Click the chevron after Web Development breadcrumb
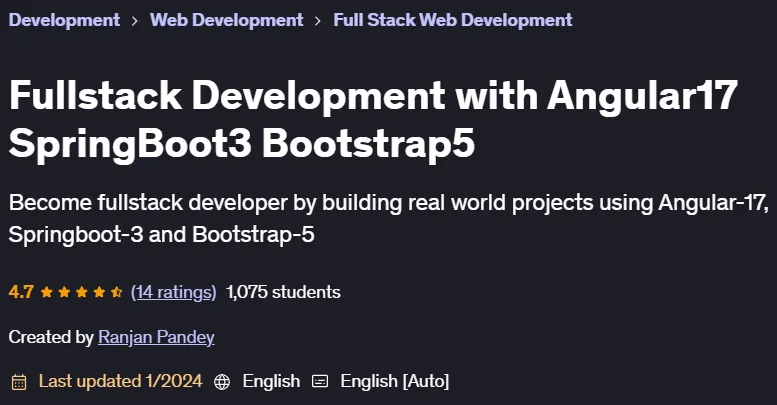This screenshot has height=405, width=777. click(318, 21)
